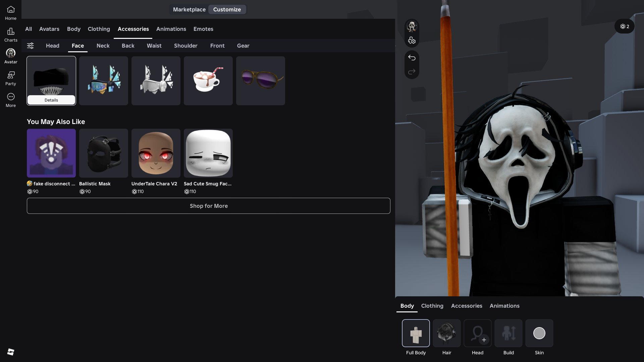Add a Head to the avatar

pyautogui.click(x=477, y=333)
